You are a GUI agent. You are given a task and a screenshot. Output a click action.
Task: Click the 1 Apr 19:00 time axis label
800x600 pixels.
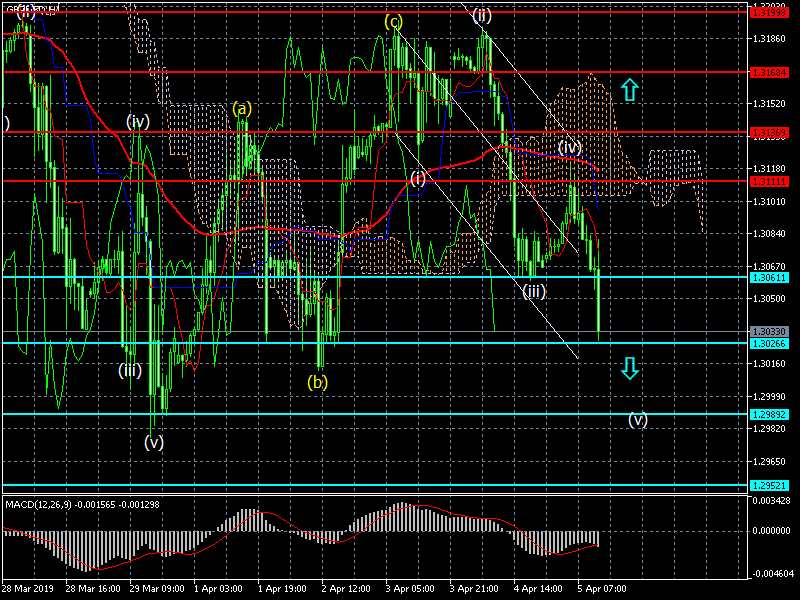282,590
